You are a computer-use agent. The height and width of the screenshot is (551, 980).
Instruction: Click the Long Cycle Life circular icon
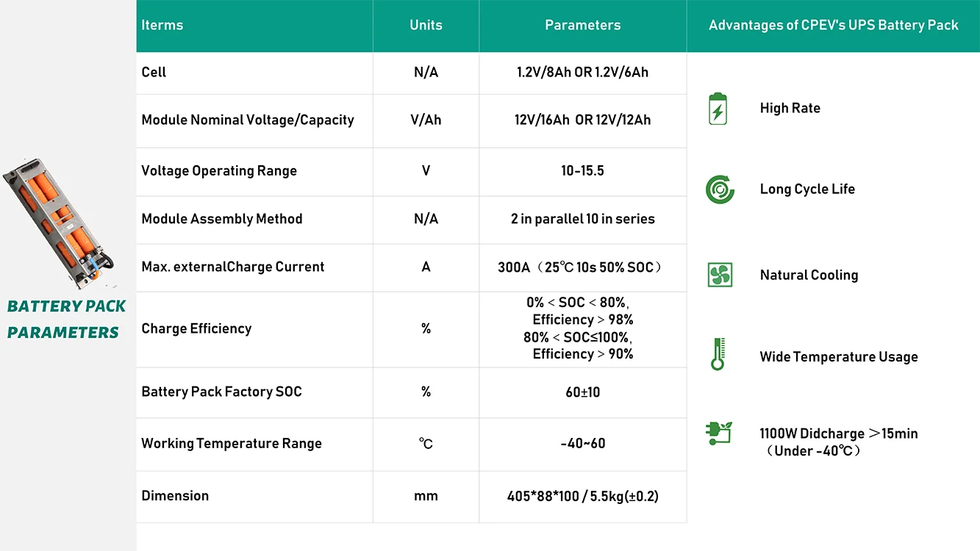click(x=720, y=190)
